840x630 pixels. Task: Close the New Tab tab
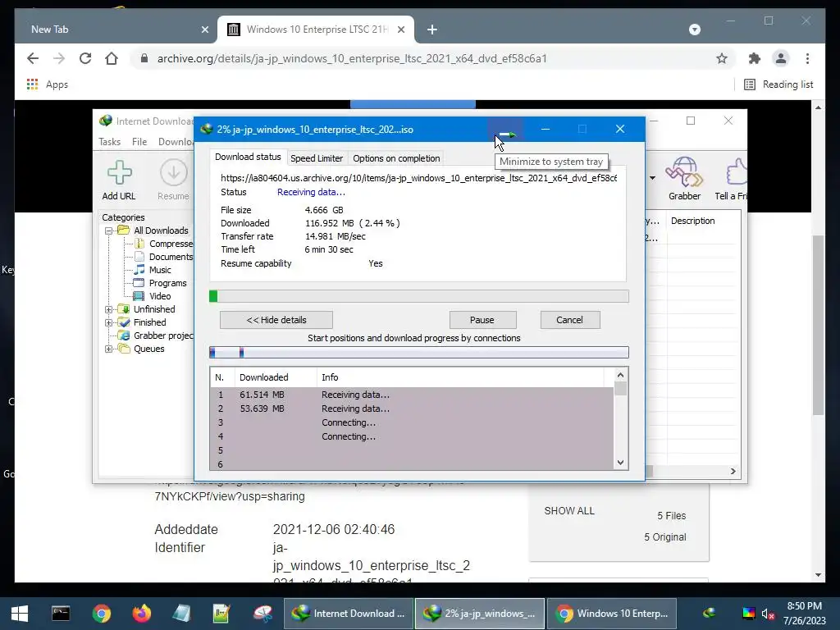coord(204,30)
